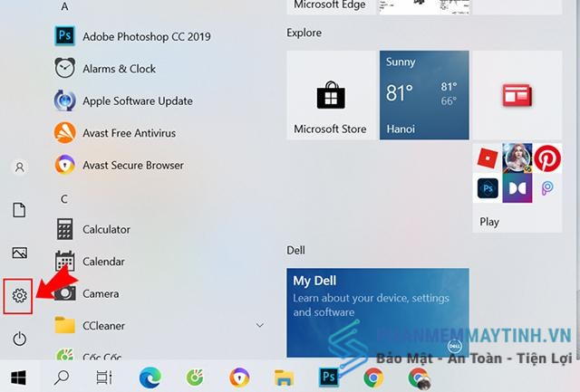Viewport: 580px width, 392px height.
Task: Open the Weather tile showing Hanoi
Action: click(424, 95)
